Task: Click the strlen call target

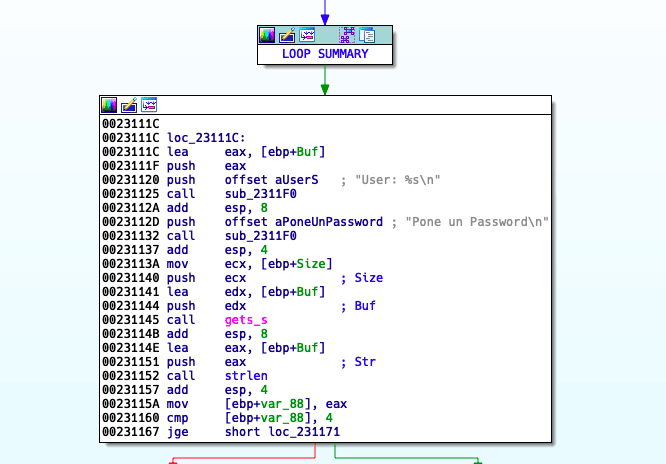Action: [246, 376]
